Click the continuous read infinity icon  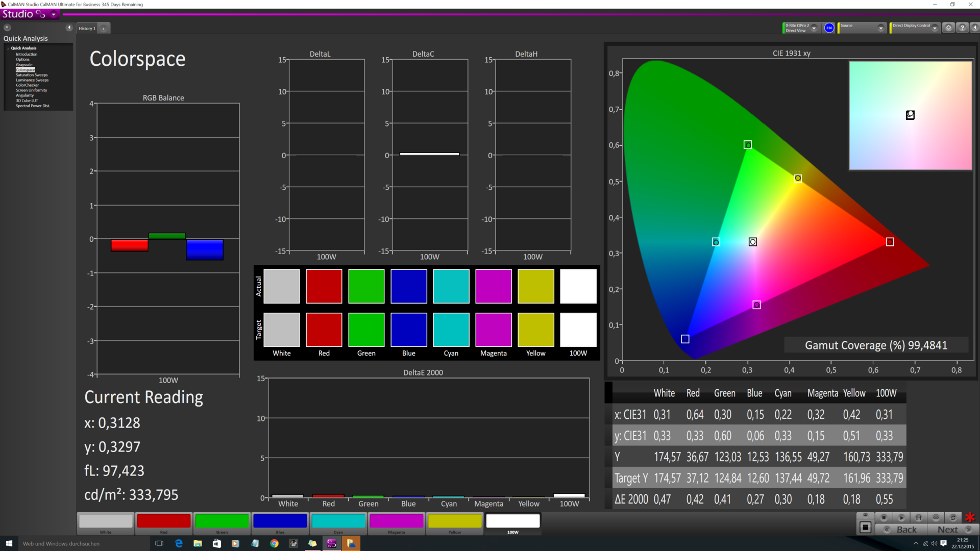pos(936,517)
